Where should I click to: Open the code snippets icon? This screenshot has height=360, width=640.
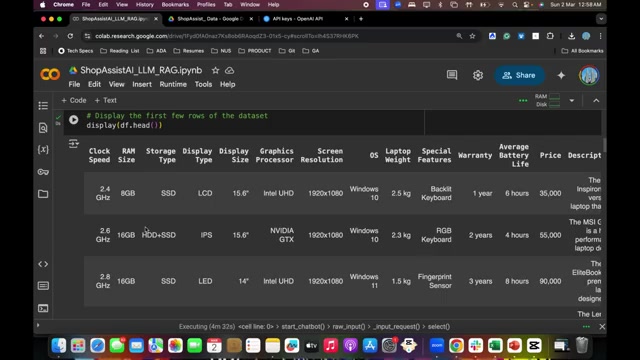click(43, 264)
